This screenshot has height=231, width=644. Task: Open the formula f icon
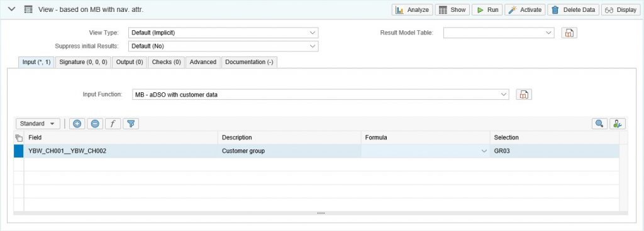pyautogui.click(x=113, y=124)
